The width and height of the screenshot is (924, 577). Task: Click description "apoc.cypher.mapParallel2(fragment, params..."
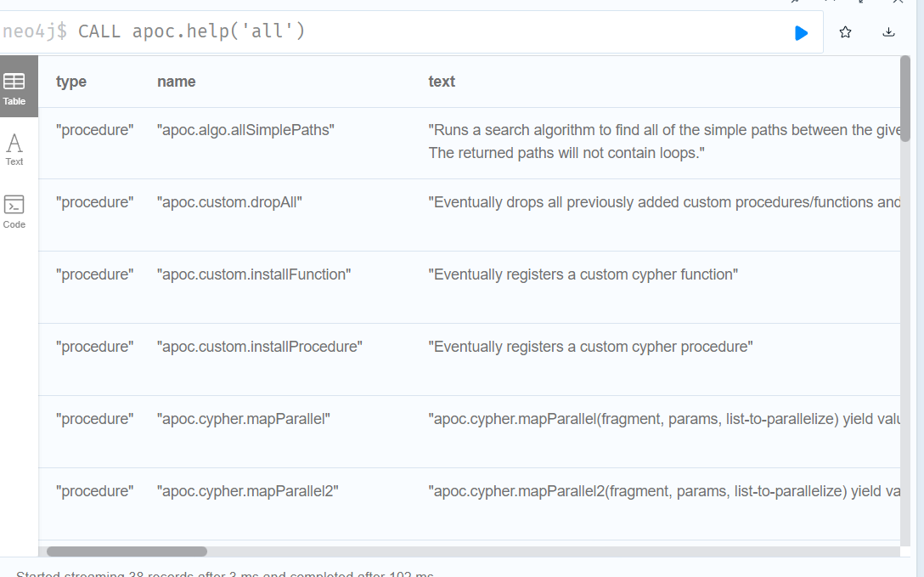664,491
